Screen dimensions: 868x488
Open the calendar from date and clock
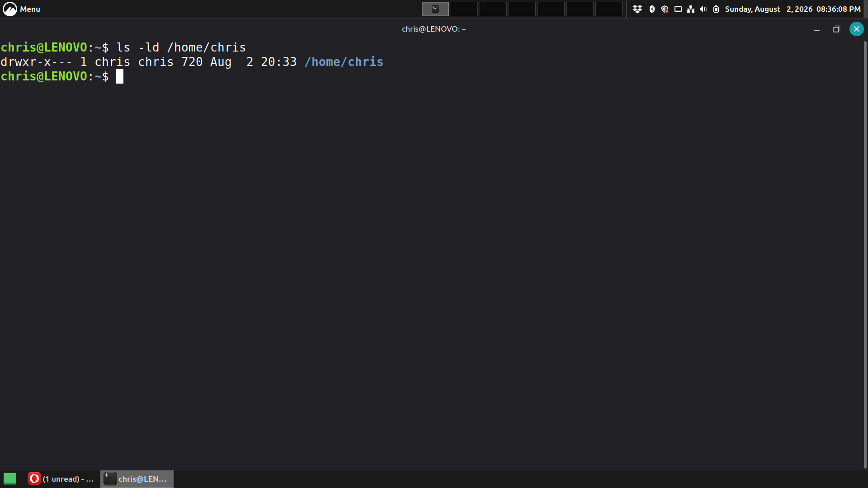coord(793,9)
